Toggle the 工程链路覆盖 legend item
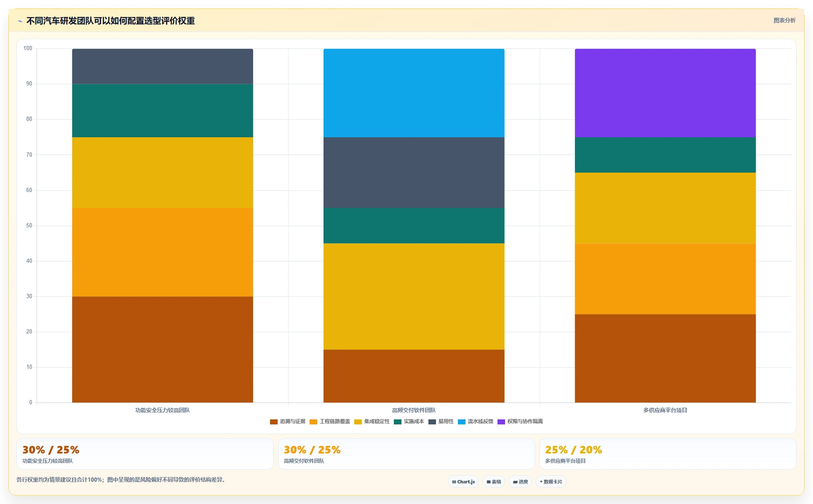Viewport: 813px width, 504px height. (330, 421)
